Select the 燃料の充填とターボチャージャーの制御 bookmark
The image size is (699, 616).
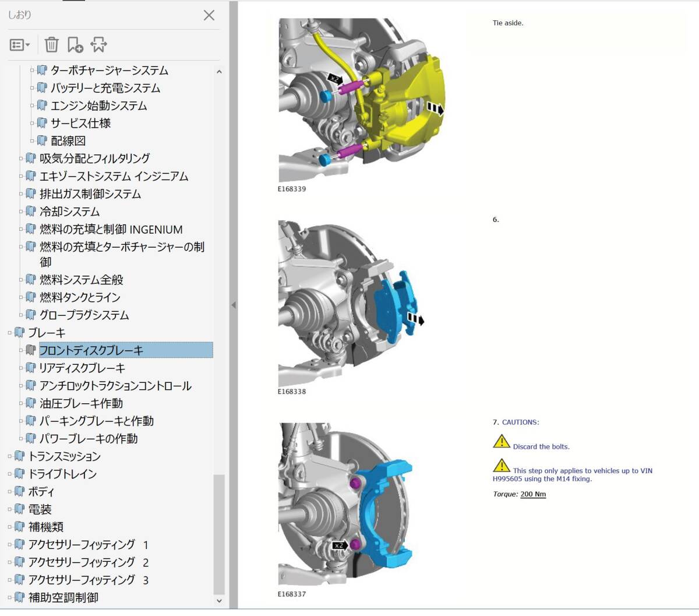tap(122, 254)
